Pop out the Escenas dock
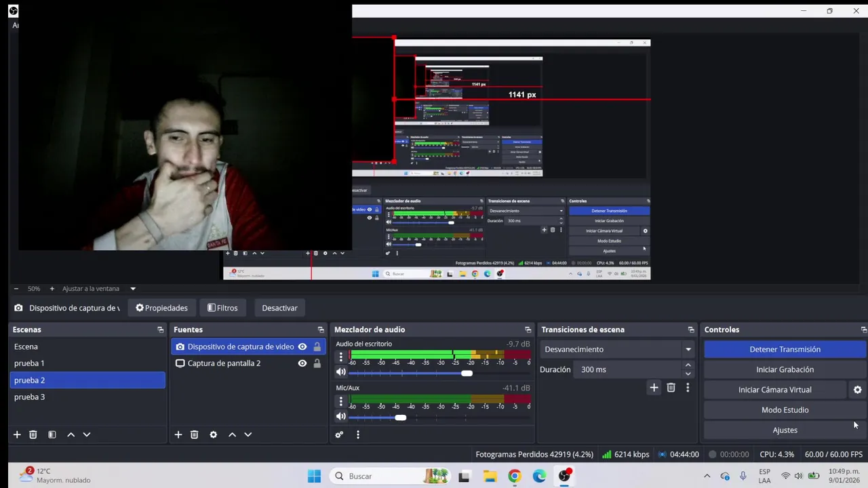 pos(160,329)
